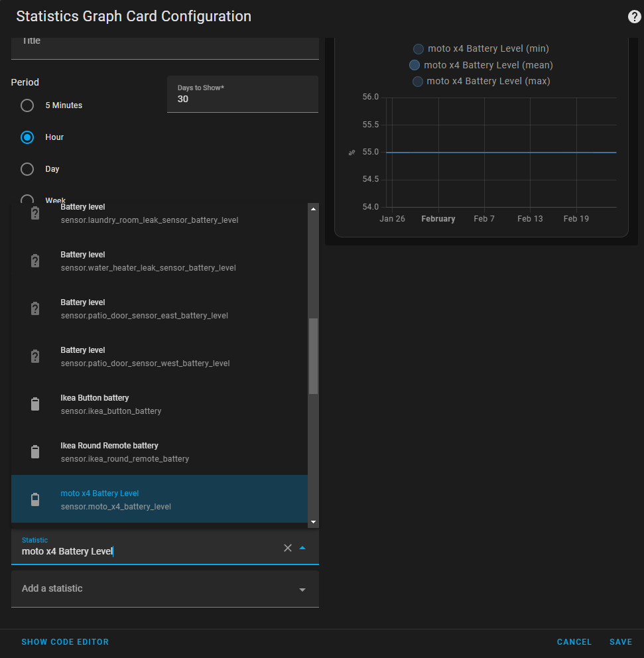Screen dimensions: 644x658
Task: Click battery icon for patio door west sensor
Action: [x=35, y=357]
